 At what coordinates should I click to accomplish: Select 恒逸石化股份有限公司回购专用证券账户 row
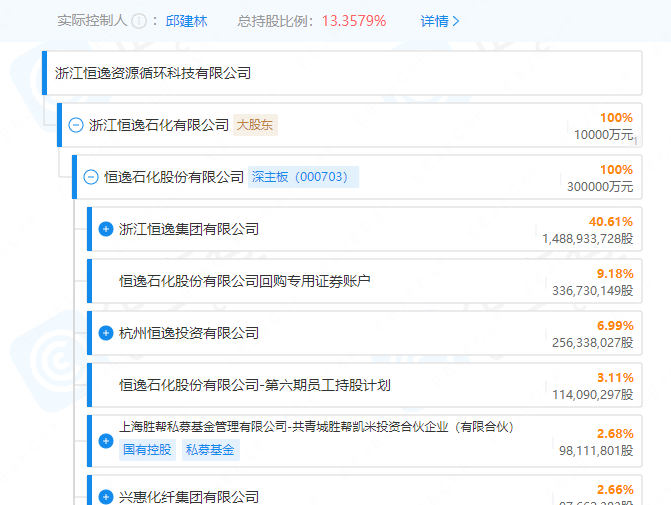(x=367, y=281)
